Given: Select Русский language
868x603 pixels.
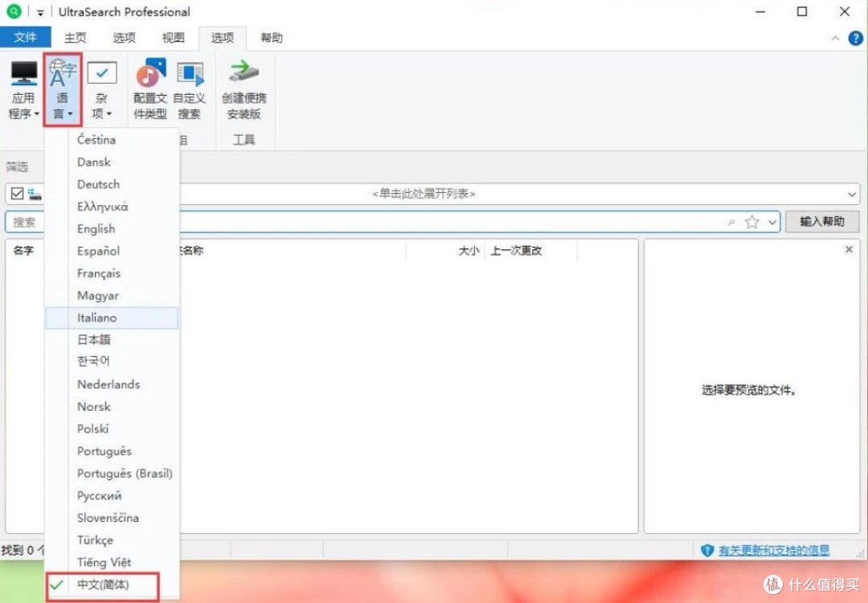Looking at the screenshot, I should [x=112, y=495].
